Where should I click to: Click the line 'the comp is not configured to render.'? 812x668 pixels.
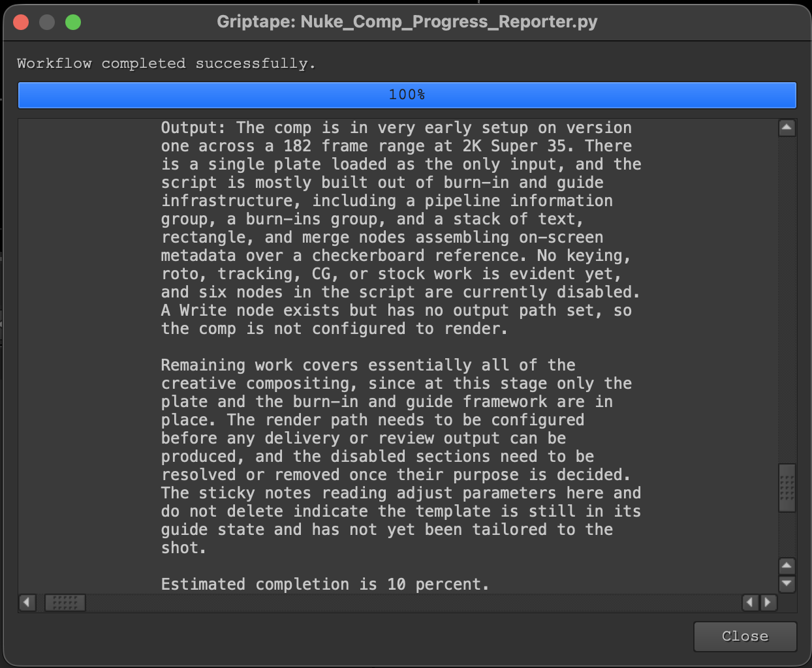[334, 328]
